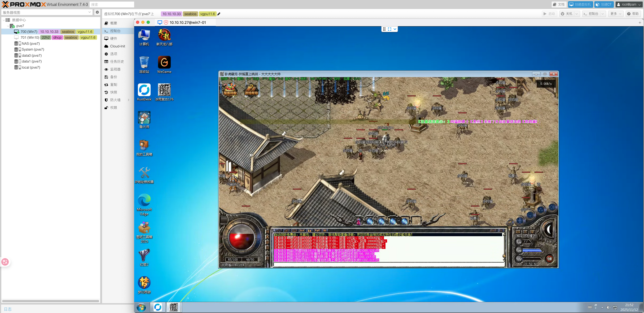644x313 pixels.
Task: Click the OUT button in chat panel
Action: click(493, 231)
